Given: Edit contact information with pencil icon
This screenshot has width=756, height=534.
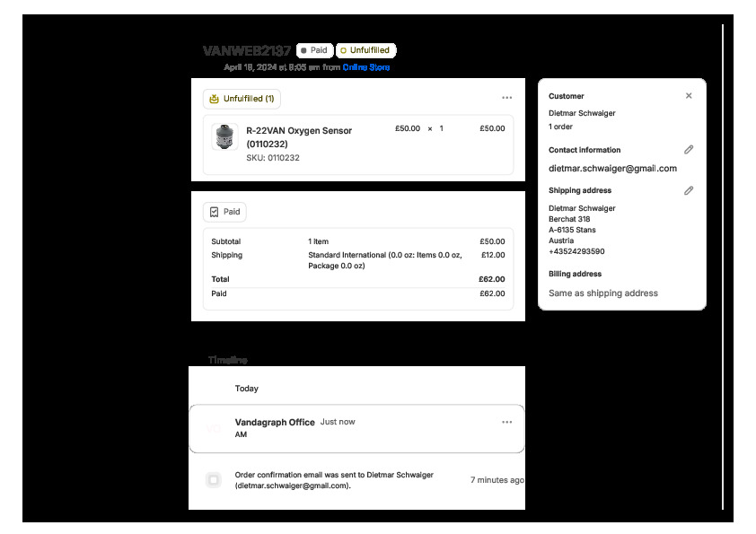Looking at the screenshot, I should [x=689, y=150].
